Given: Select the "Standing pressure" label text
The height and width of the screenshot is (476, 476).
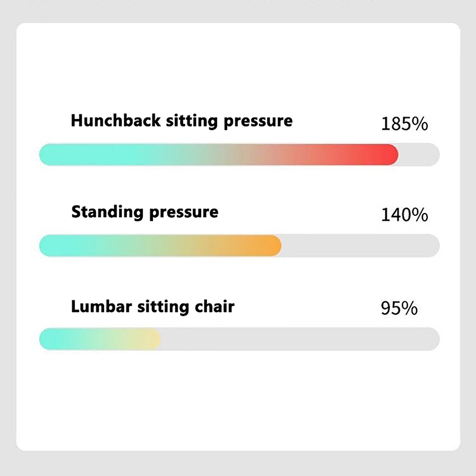Looking at the screenshot, I should point(145,212).
